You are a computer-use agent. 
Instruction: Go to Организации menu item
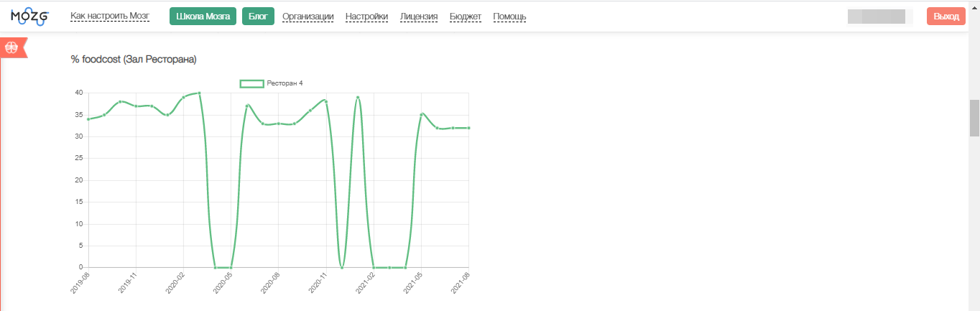(308, 17)
